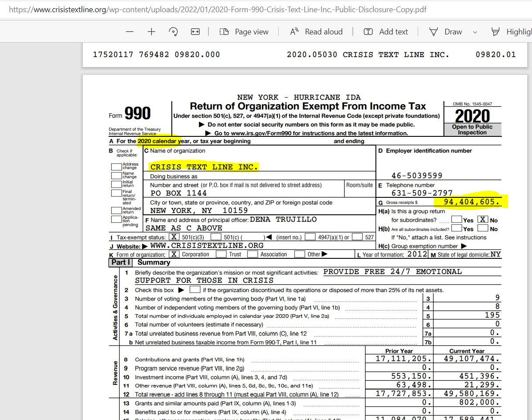This screenshot has width=532, height=420.
Task: Click NEW YORK - HURRICANE IDA heading
Action: click(299, 97)
